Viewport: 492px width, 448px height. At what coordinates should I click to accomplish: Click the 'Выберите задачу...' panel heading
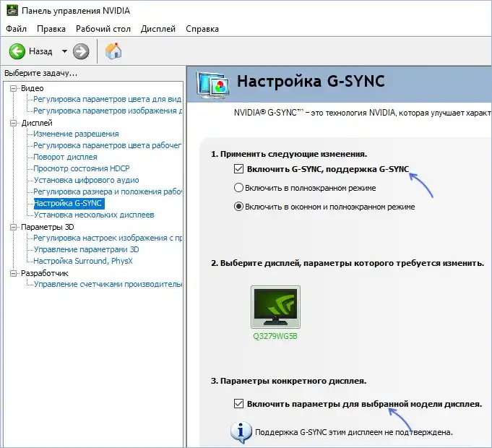tap(40, 74)
